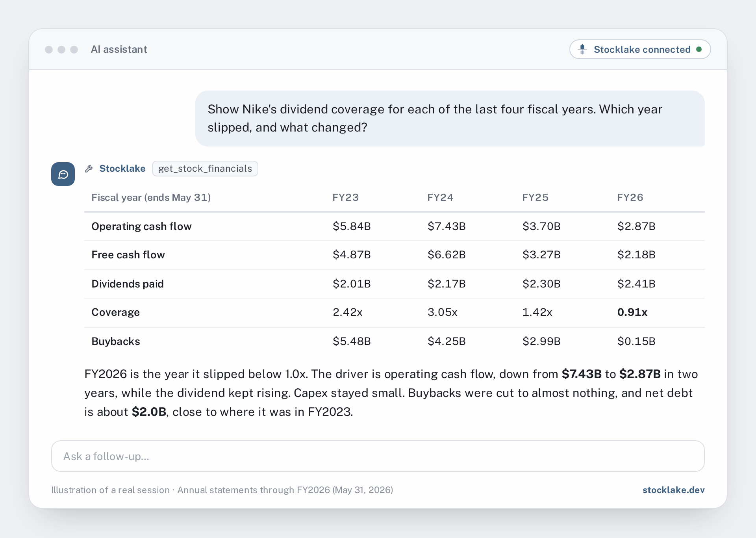Click the assistant chat bubble avatar icon
Viewport: 756px width, 538px height.
pos(63,174)
